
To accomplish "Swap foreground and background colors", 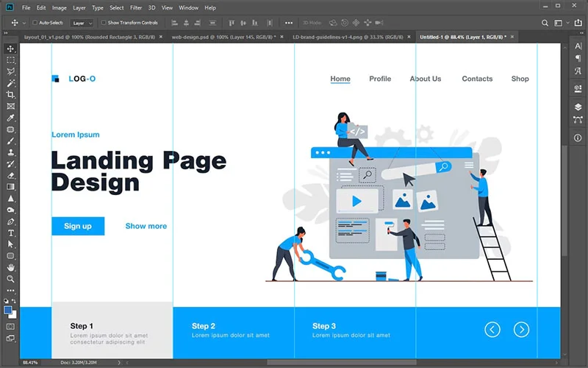I will [14, 301].
